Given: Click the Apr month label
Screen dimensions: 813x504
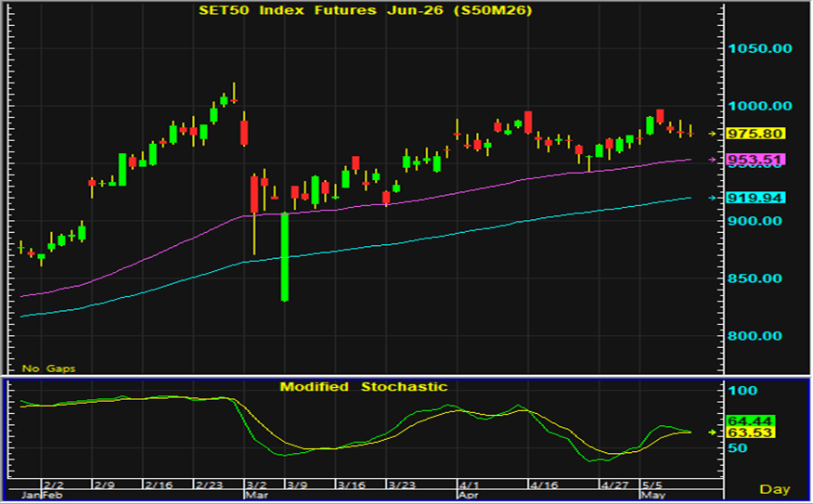Looking at the screenshot, I should tap(469, 496).
